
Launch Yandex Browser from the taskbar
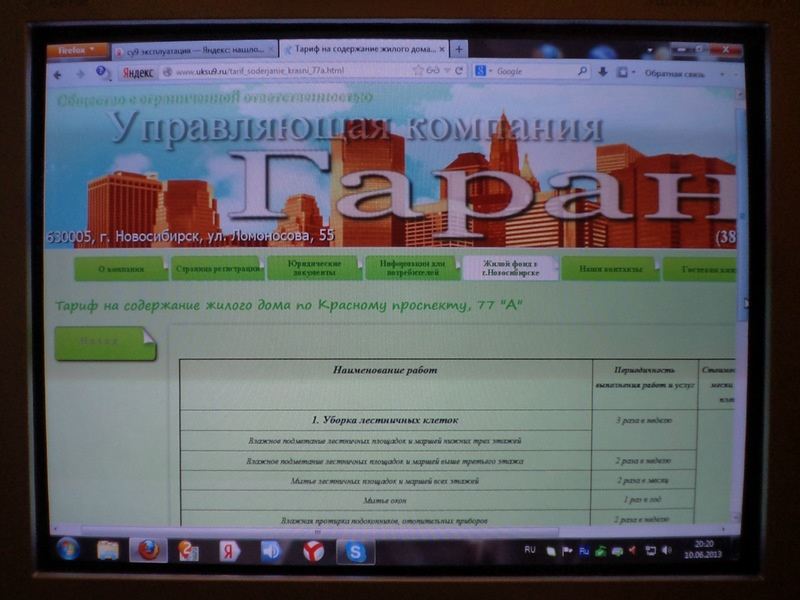click(313, 552)
